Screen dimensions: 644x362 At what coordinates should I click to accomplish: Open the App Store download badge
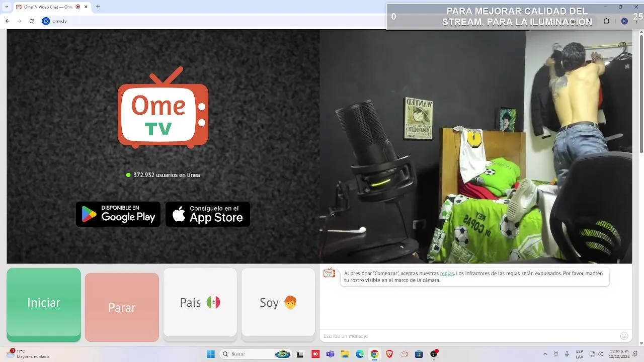pos(208,214)
